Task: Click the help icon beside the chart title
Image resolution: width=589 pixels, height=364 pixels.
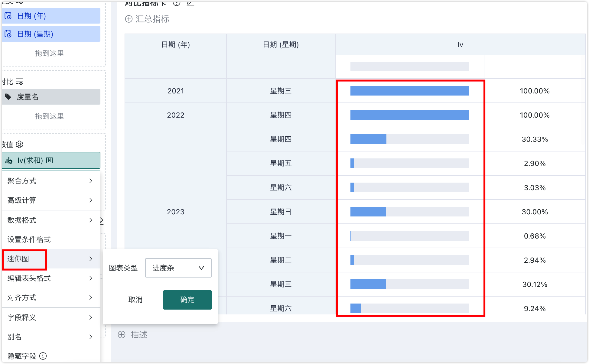Action: pyautogui.click(x=177, y=3)
